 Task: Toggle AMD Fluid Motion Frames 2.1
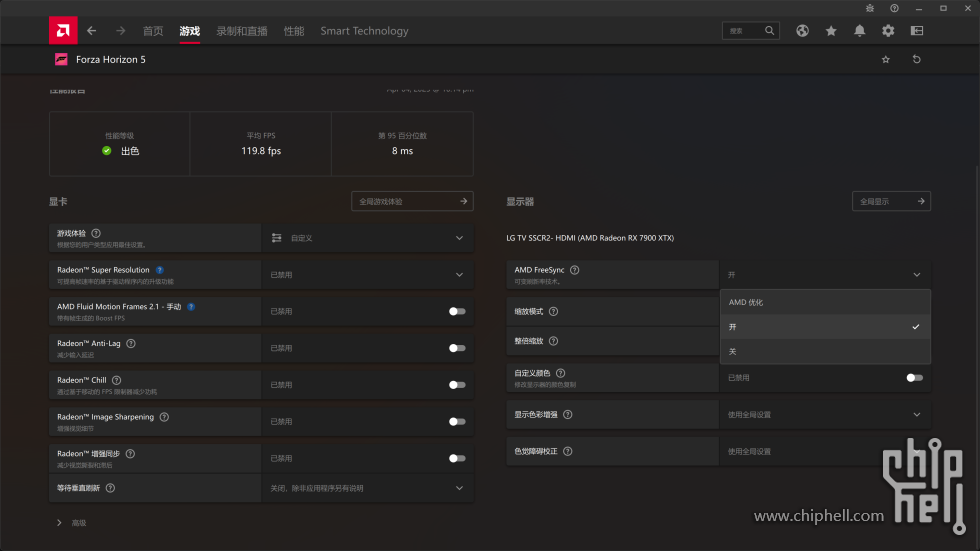coord(457,311)
